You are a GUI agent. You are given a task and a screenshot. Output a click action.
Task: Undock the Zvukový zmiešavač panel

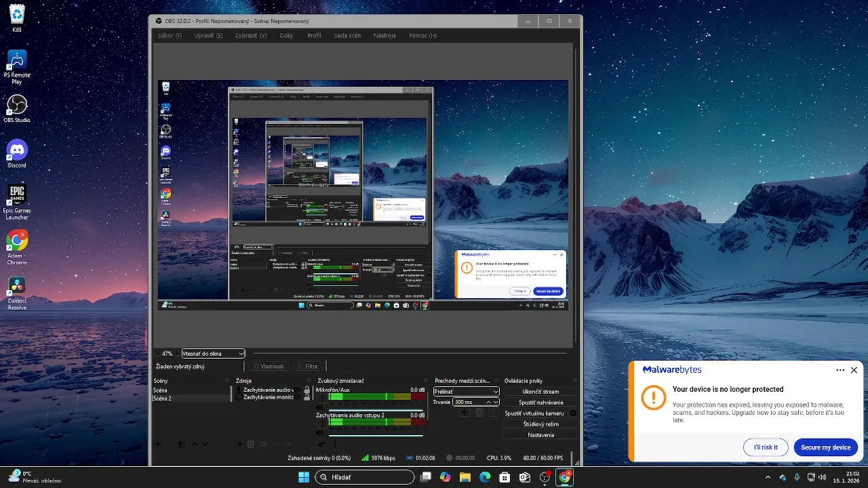427,381
